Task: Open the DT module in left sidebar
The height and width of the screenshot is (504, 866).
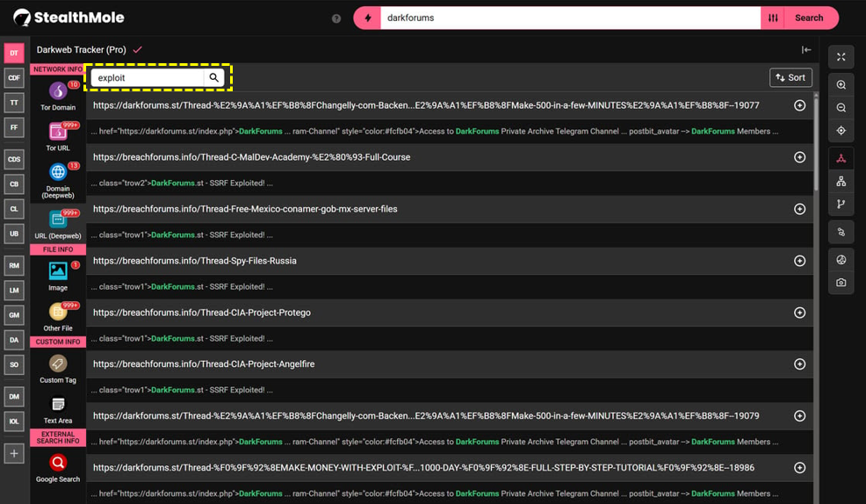Action: [x=14, y=53]
